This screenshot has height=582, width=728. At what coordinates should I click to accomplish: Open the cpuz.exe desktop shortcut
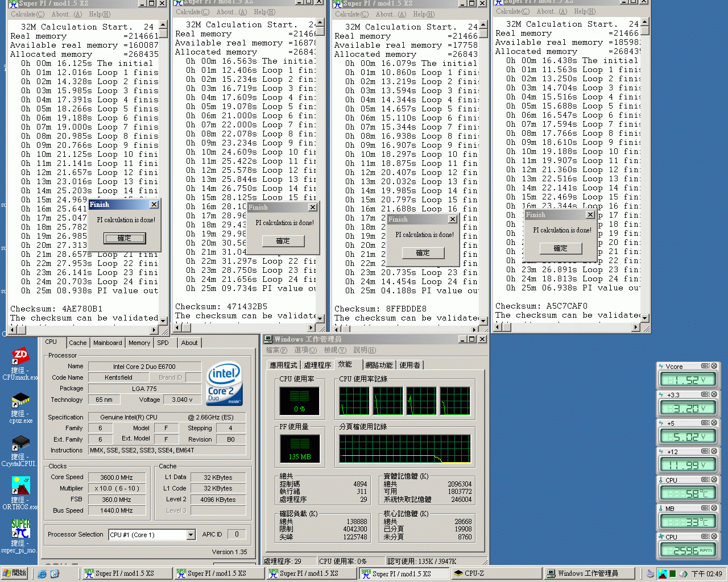(x=20, y=406)
